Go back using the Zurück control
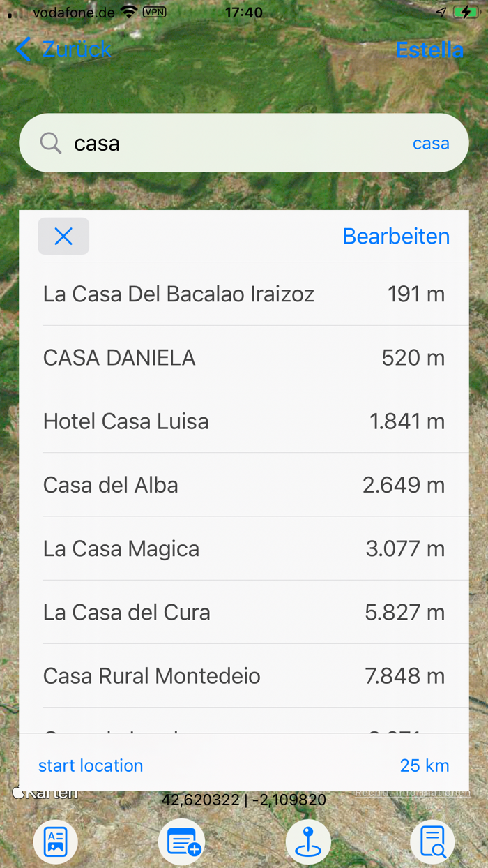 point(61,50)
